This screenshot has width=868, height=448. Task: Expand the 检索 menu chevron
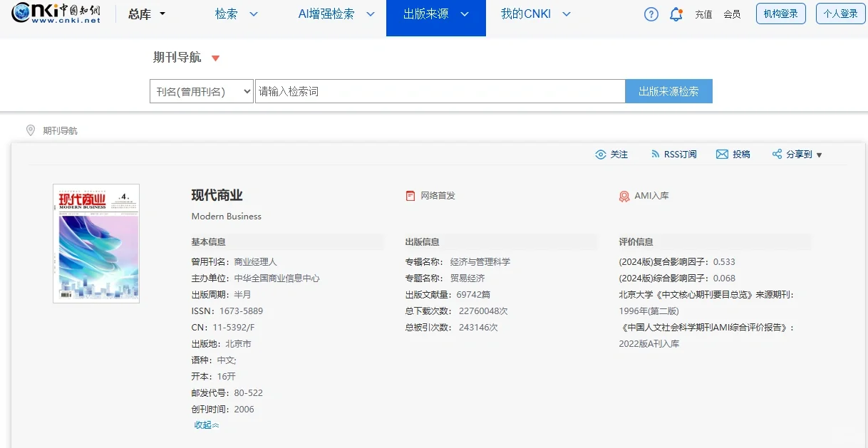[254, 14]
